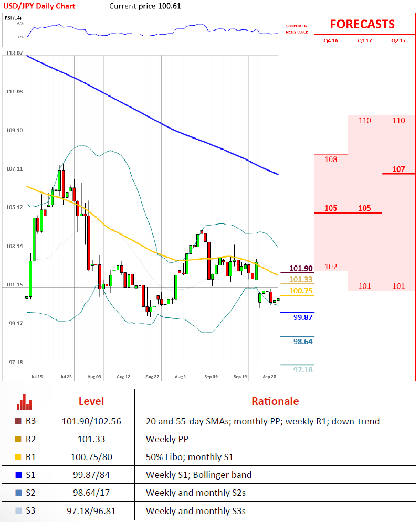Click the R1 yellow color swatch
This screenshot has height=522, width=420.
[x=18, y=457]
